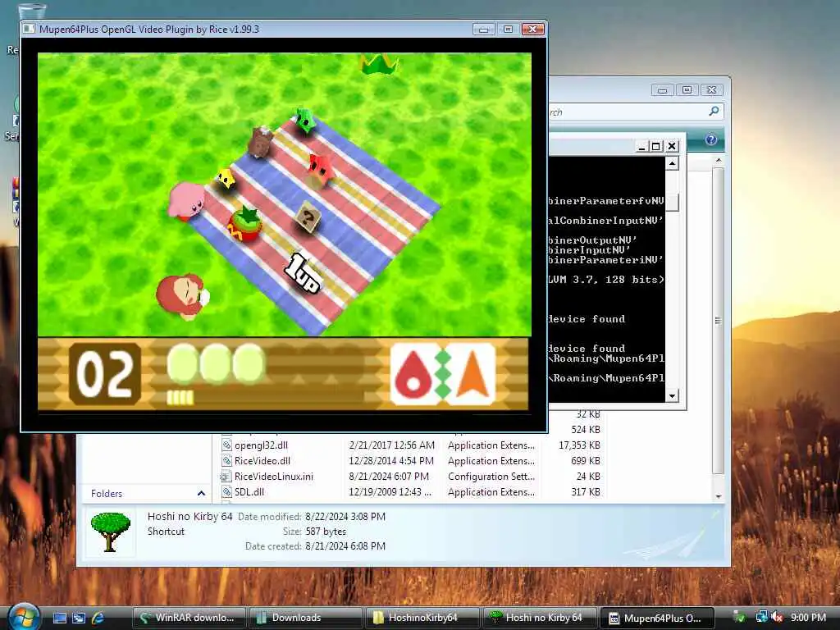Click Switch Between Windows quick launch icon
This screenshot has height=630, width=840.
pyautogui.click(x=79, y=618)
